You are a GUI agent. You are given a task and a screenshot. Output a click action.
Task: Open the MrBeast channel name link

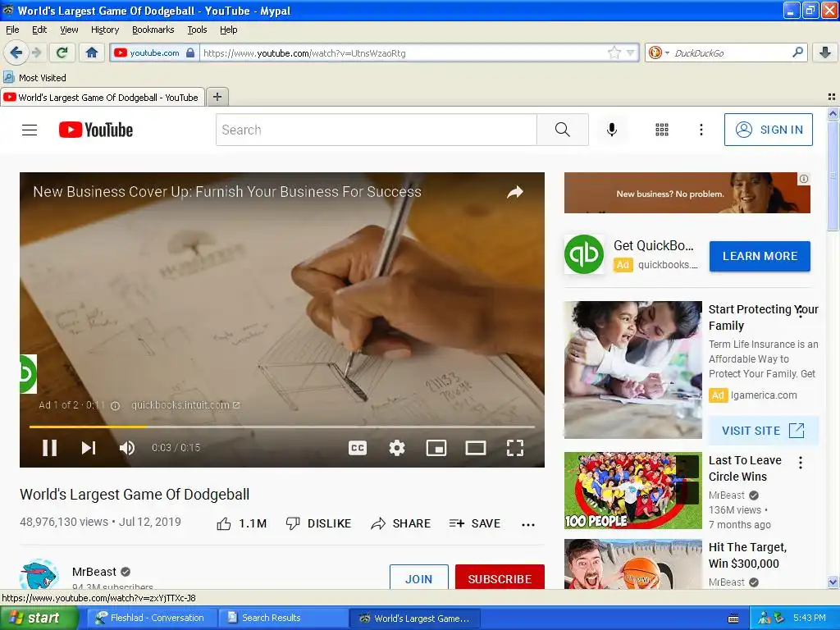pyautogui.click(x=94, y=572)
